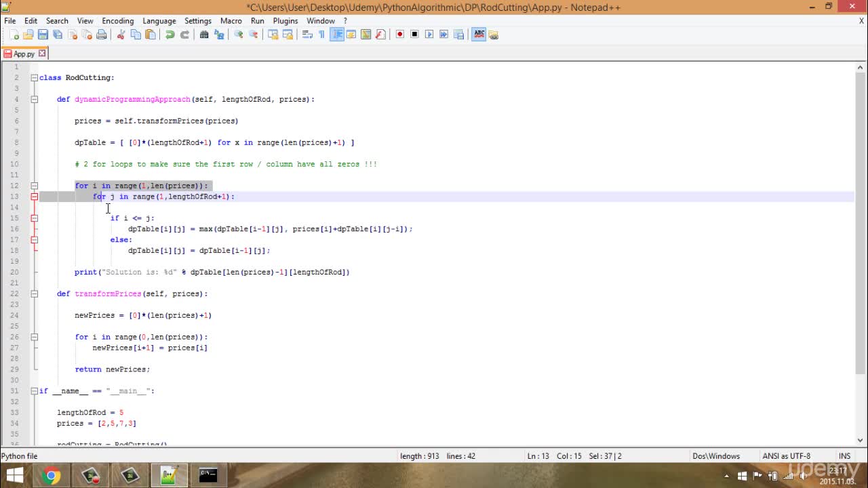The width and height of the screenshot is (868, 488).
Task: Collapse the for i loop fold on line 12
Action: point(34,186)
